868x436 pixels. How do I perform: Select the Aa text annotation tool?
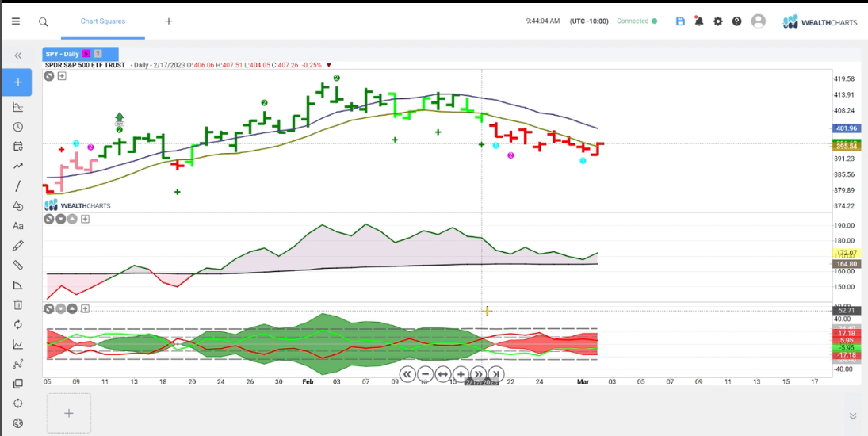(17, 226)
